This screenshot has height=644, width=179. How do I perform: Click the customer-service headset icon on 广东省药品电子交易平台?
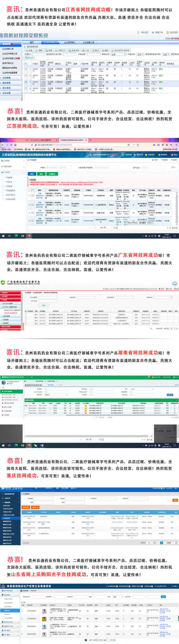(174, 283)
